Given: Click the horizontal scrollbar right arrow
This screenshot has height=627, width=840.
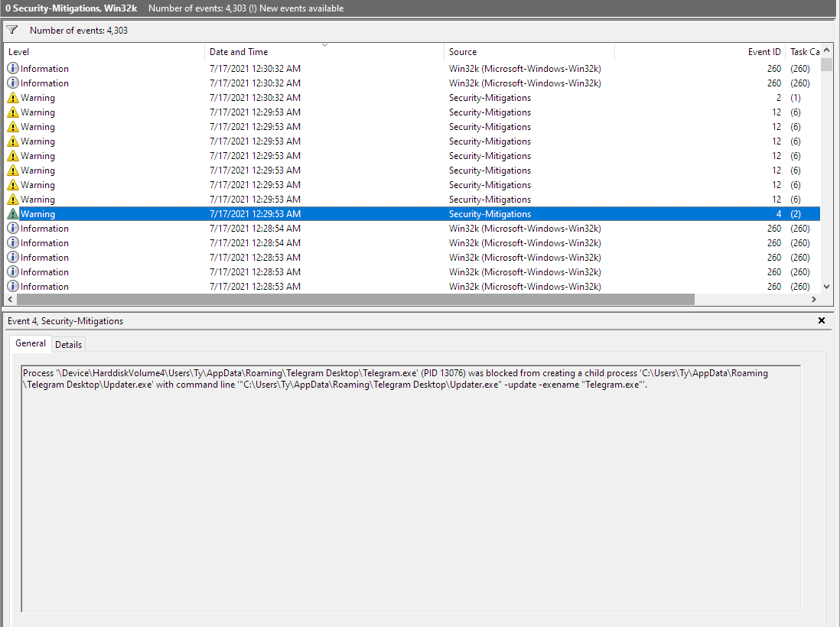Looking at the screenshot, I should [x=814, y=299].
